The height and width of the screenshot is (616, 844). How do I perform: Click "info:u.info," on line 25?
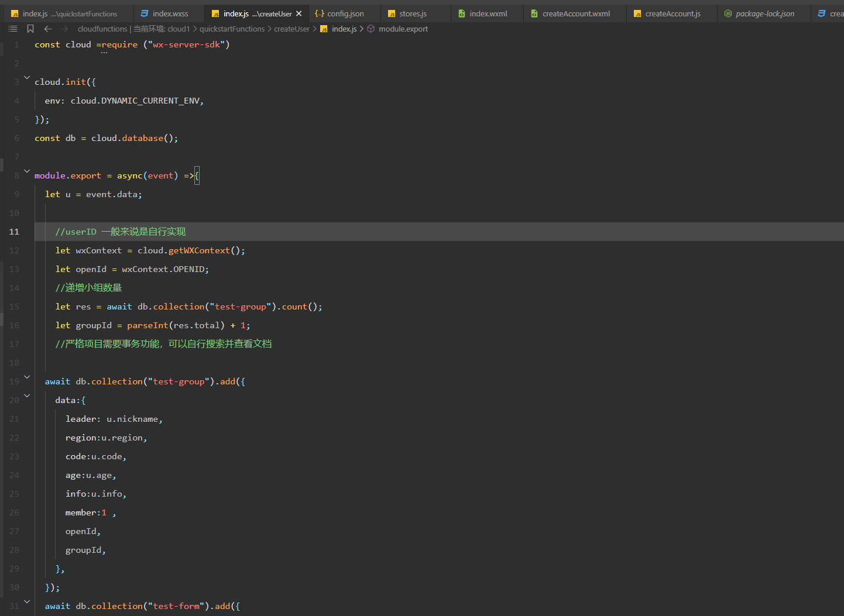96,494
